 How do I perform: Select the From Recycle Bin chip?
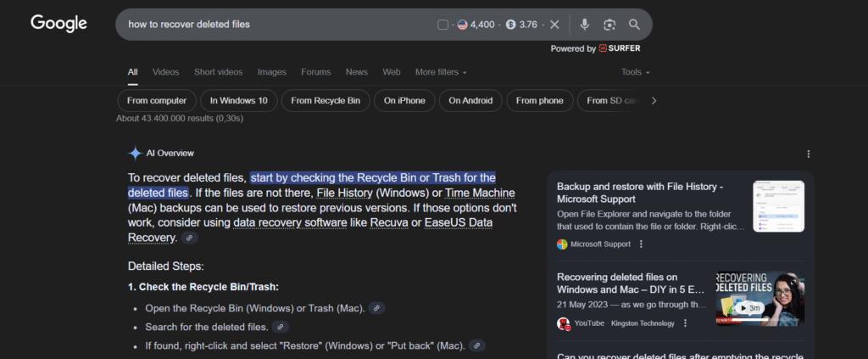(x=325, y=101)
